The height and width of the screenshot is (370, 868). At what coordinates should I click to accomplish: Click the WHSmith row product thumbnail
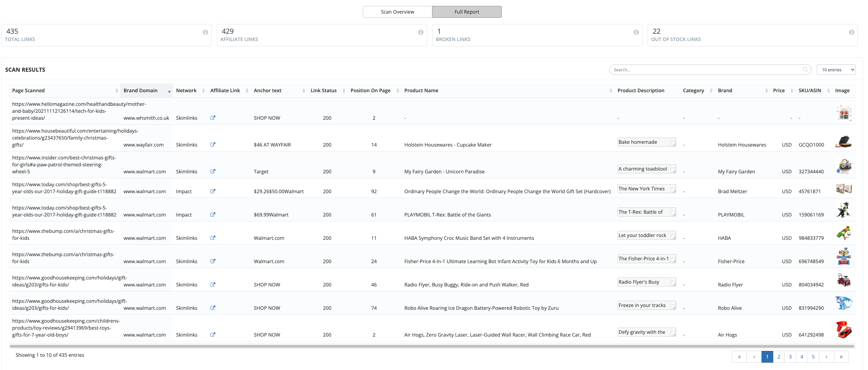click(x=844, y=113)
